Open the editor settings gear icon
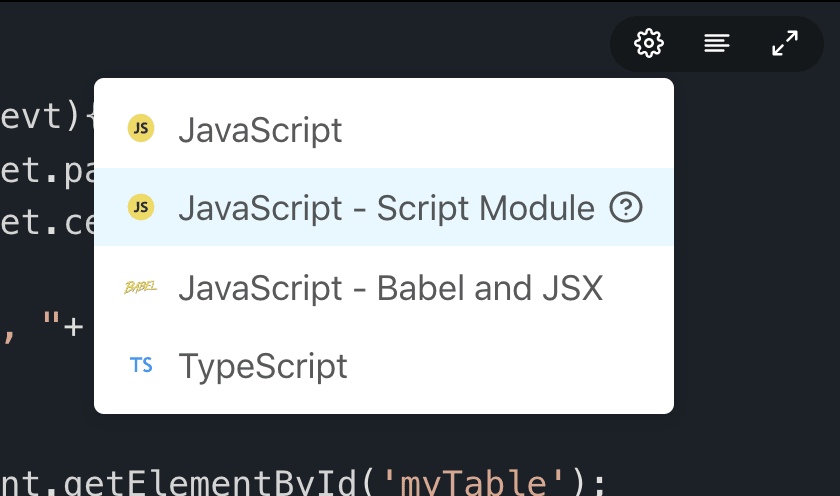The height and width of the screenshot is (496, 840). (x=649, y=43)
